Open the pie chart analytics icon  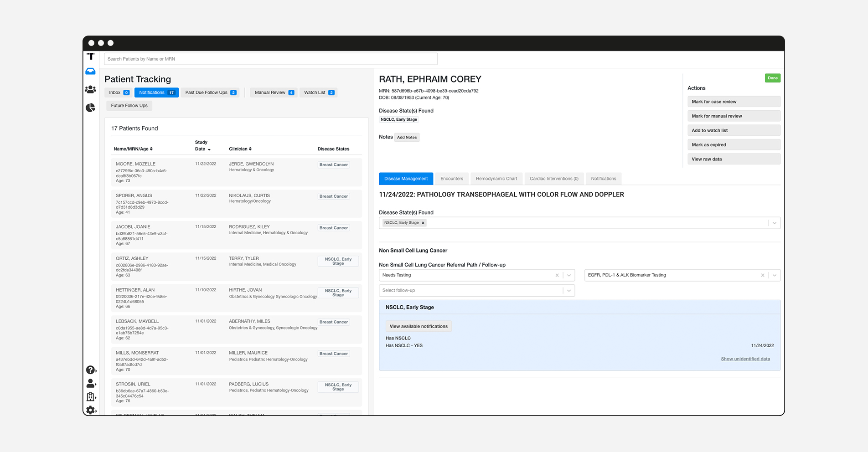click(90, 108)
